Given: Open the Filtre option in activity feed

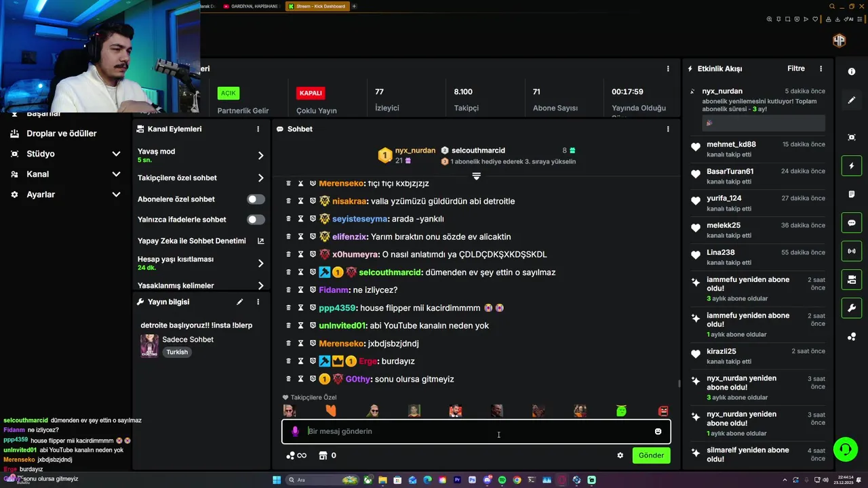Looking at the screenshot, I should coord(796,68).
